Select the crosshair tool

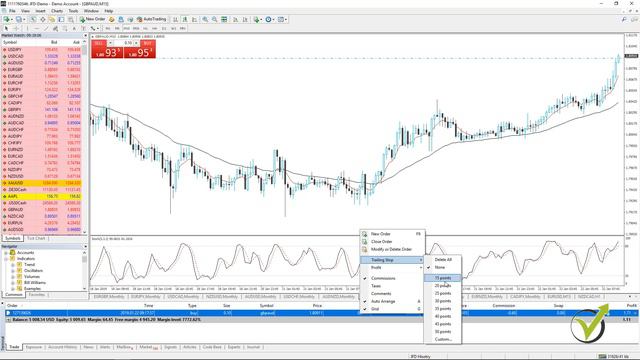pos(16,29)
